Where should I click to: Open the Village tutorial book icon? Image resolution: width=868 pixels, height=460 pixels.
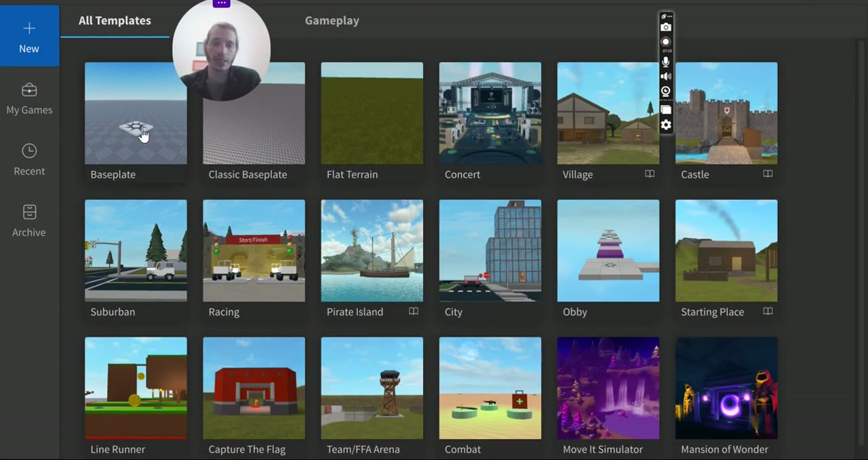[650, 174]
